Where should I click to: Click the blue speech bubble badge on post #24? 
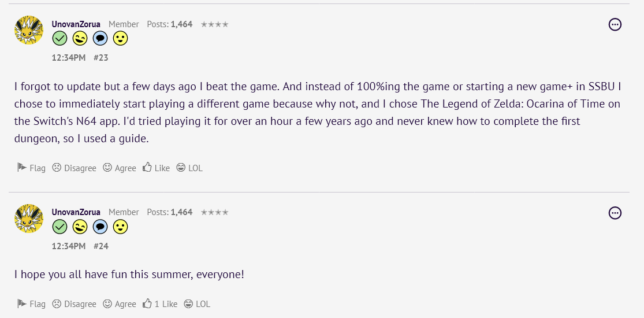[100, 227]
